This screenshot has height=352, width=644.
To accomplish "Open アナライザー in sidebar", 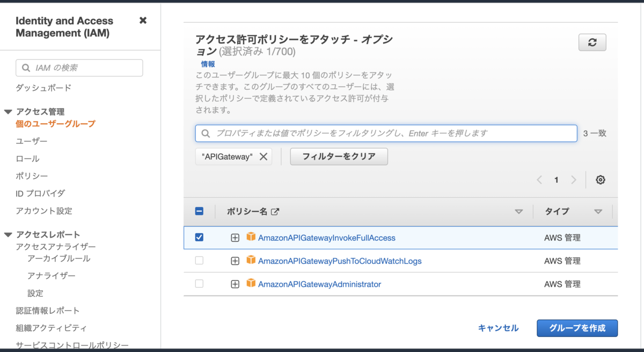I will (x=52, y=276).
